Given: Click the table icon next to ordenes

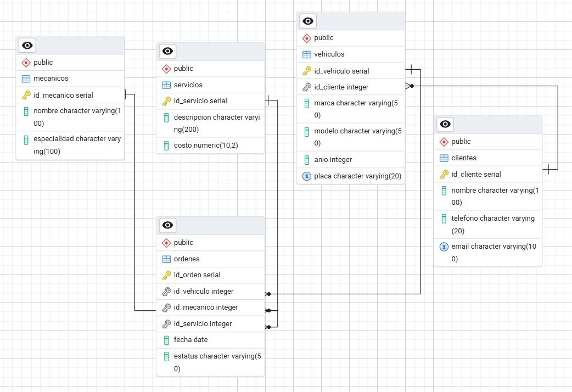Looking at the screenshot, I should pyautogui.click(x=166, y=259).
